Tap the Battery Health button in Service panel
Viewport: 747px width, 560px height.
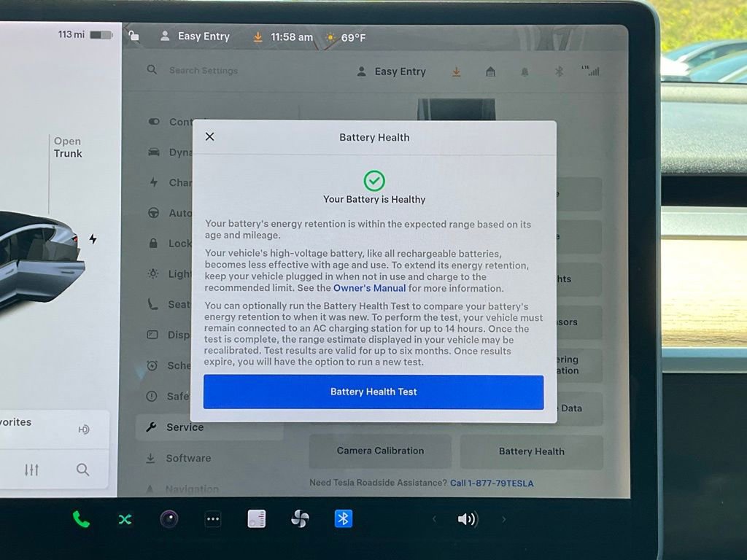point(531,451)
